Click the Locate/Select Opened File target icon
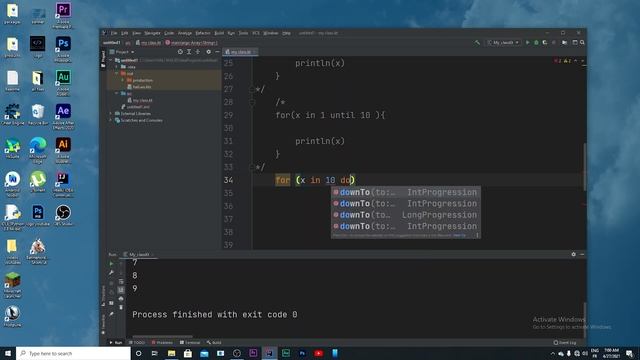 tap(180, 52)
